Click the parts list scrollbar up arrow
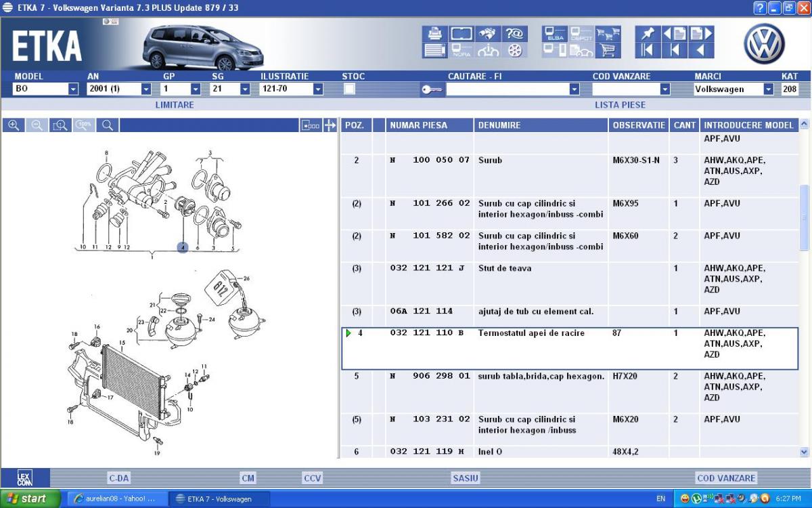 point(804,125)
